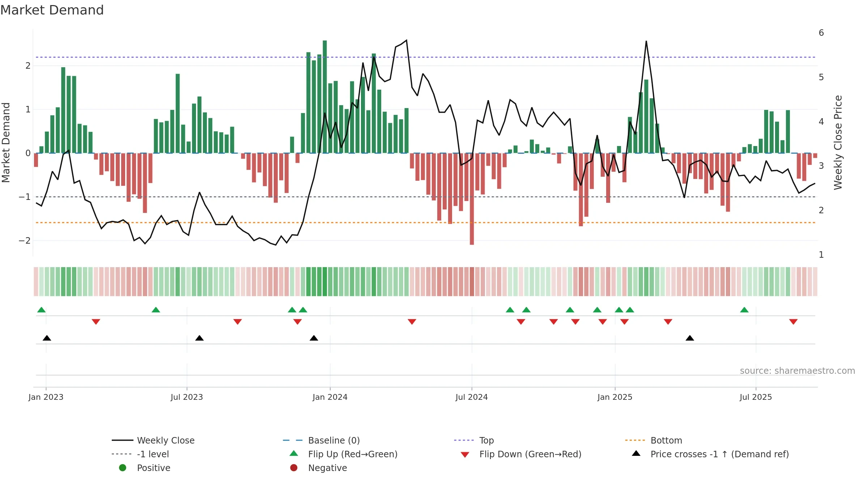Click the black price-cross triangle at Jan 2023
This screenshot has width=868, height=488.
47,338
